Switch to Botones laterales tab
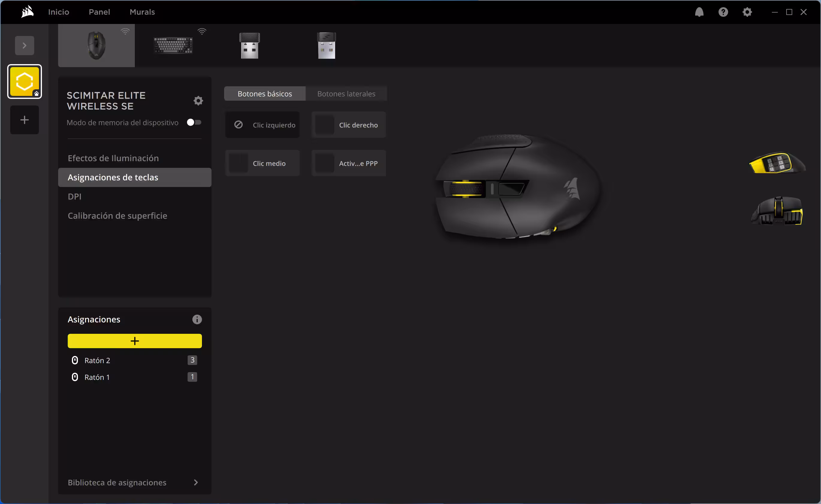This screenshot has width=821, height=504. point(346,94)
